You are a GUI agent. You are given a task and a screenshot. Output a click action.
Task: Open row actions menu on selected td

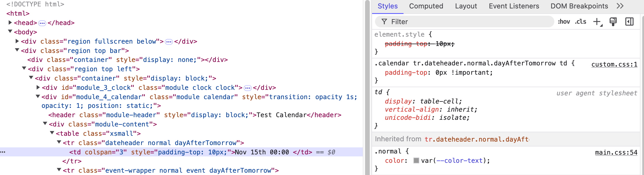(x=3, y=152)
